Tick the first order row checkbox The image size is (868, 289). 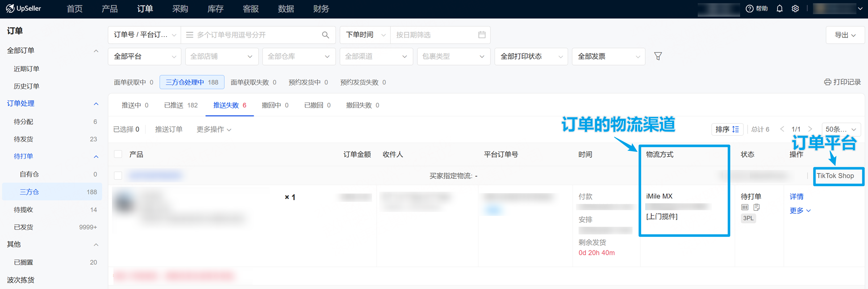point(118,176)
